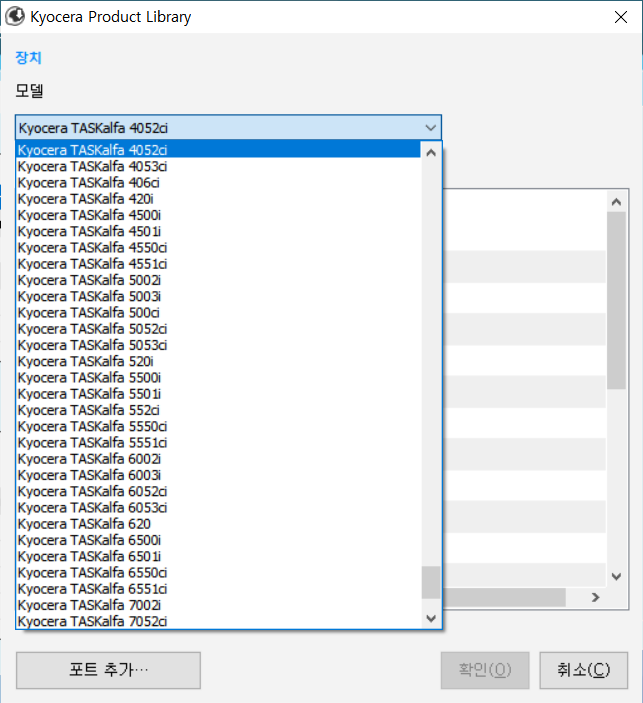Select Kyocera TASKalfa 4052ci in the list
This screenshot has width=643, height=703.
tap(218, 150)
